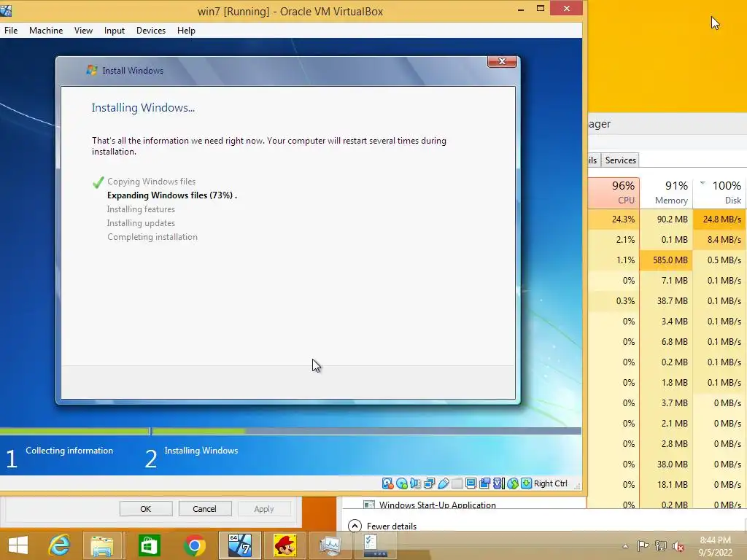747x560 pixels.
Task: Click the optical disk indicator icon
Action: [x=402, y=484]
